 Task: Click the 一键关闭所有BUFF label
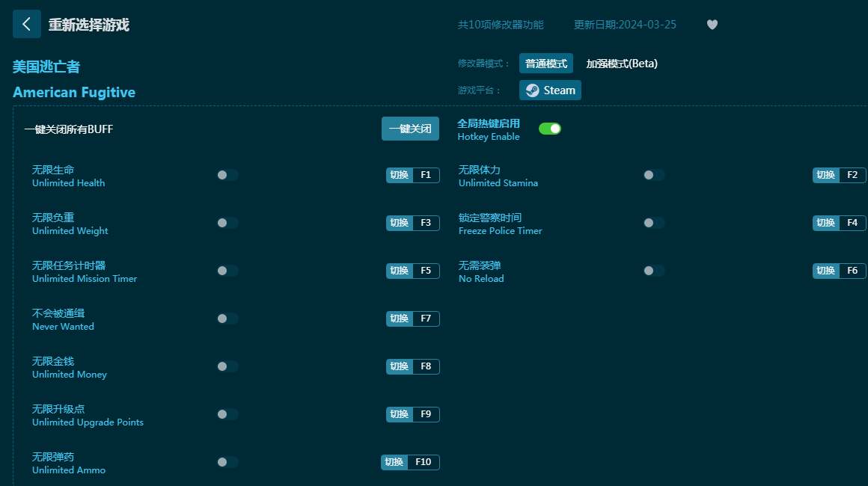pyautogui.click(x=69, y=129)
